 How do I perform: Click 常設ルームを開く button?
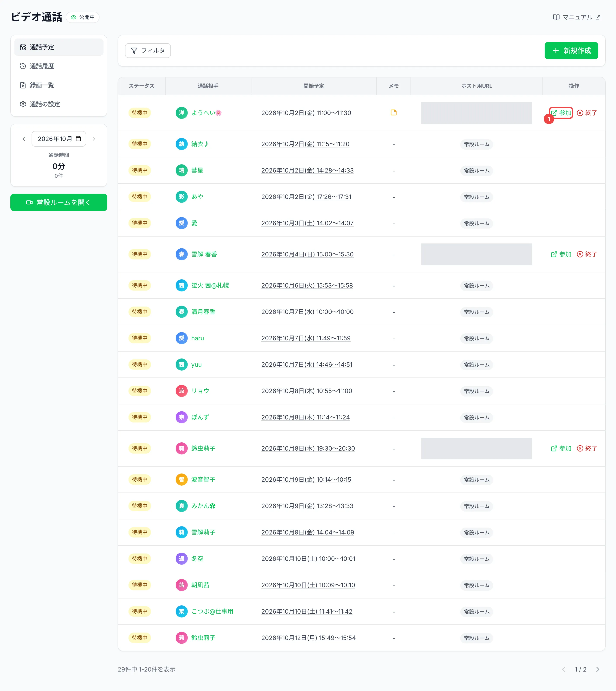pos(59,202)
